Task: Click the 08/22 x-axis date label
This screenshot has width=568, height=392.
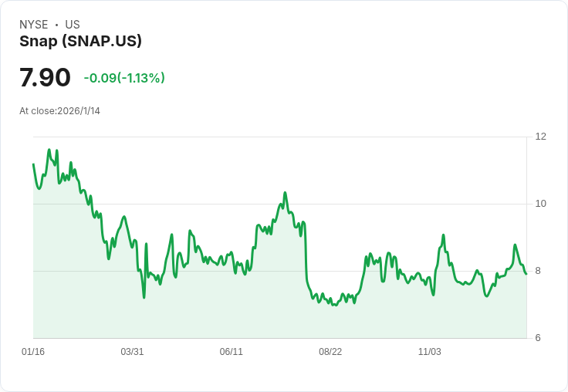Action: (x=330, y=352)
